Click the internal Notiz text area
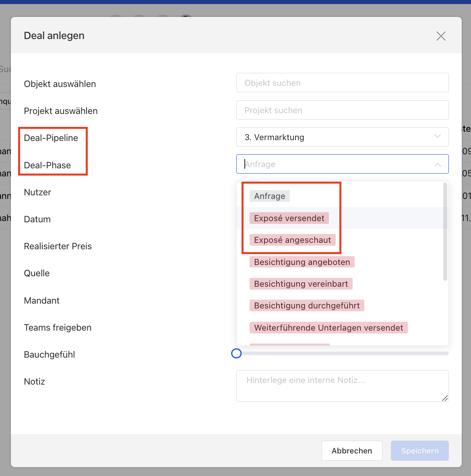471x476 pixels. click(342, 386)
